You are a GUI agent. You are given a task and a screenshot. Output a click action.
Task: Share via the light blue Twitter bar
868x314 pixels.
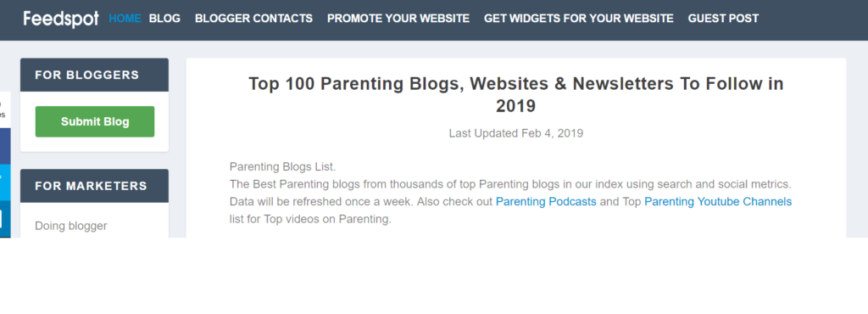pos(5,182)
